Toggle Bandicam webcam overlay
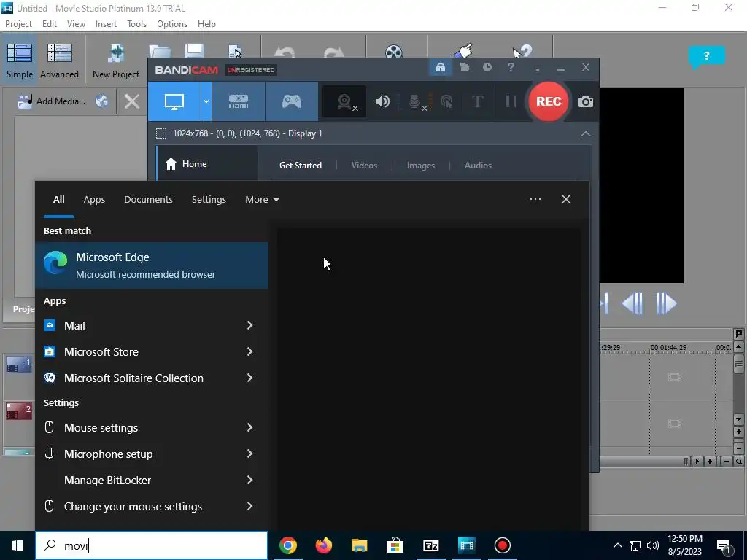This screenshot has width=747, height=560. pos(344,101)
